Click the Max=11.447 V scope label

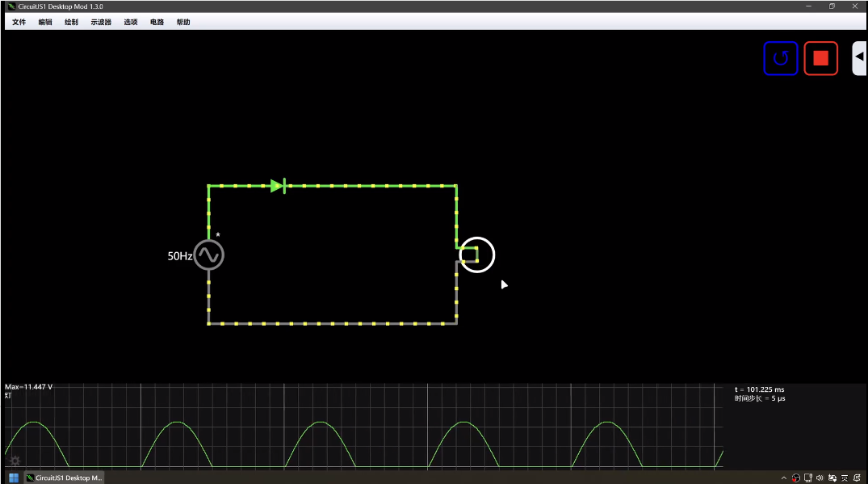coord(29,386)
